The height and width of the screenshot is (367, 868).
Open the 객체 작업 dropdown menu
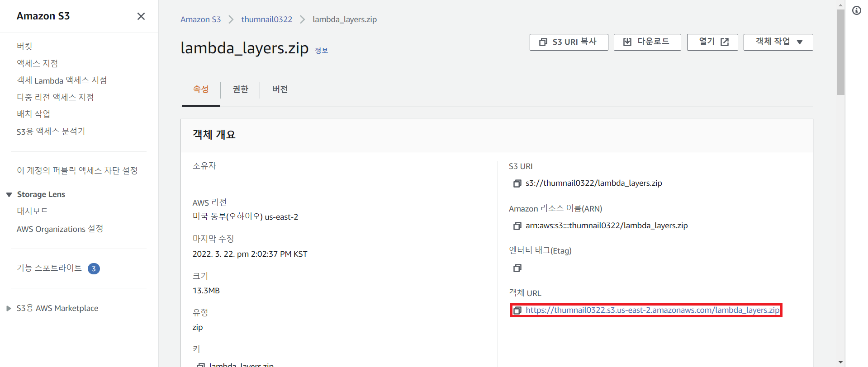(x=778, y=42)
